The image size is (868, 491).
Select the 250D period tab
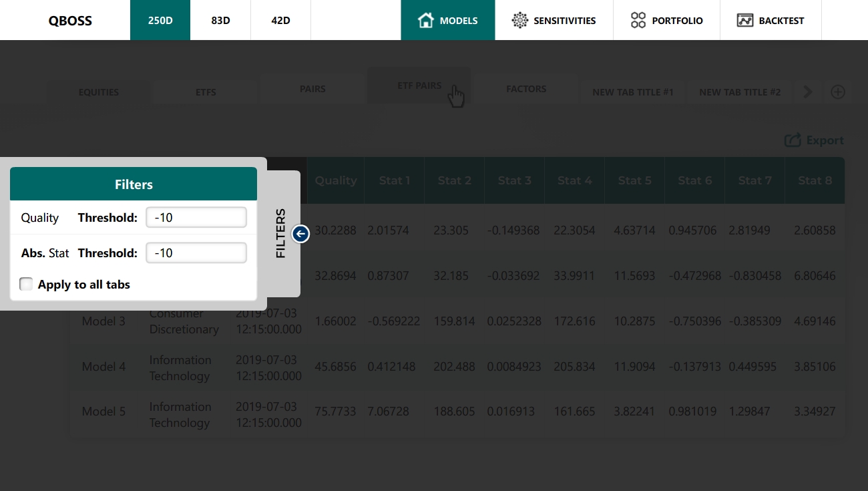(160, 20)
